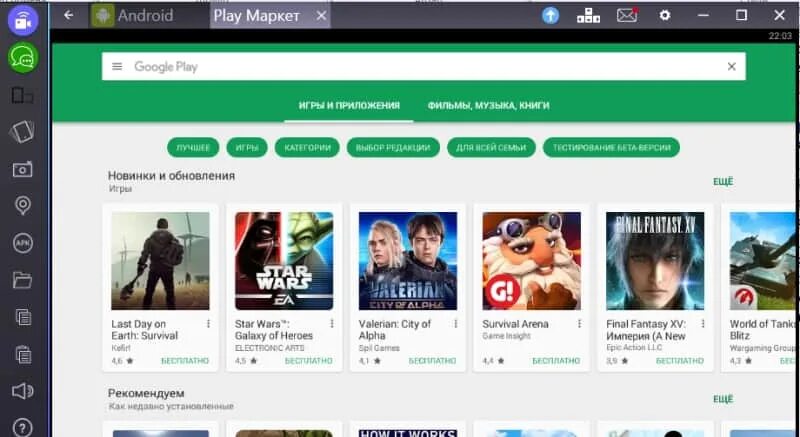Image resolution: width=800 pixels, height=437 pixels.
Task: Click the Epic Action LLC developer label
Action: pos(634,348)
